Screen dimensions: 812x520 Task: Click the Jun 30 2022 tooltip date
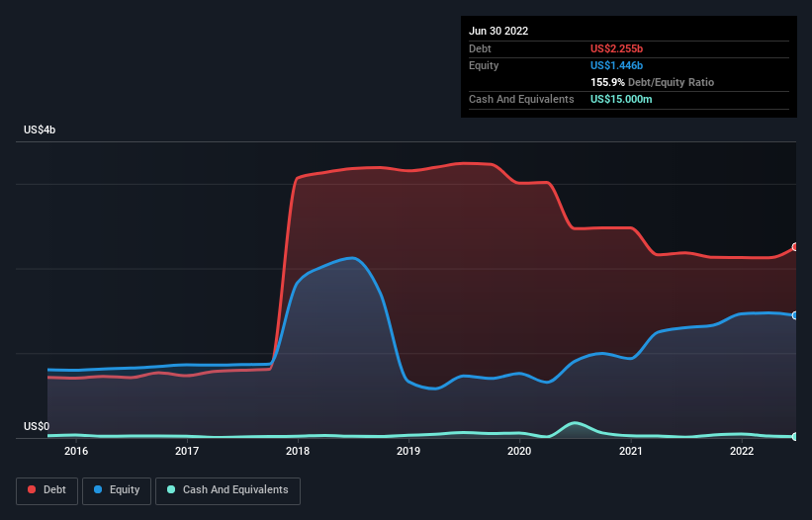pos(498,31)
